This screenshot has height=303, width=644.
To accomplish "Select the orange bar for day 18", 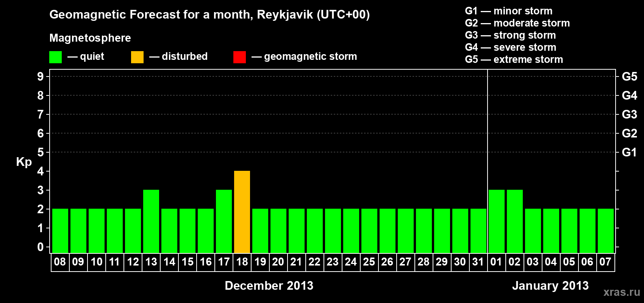I will click(x=242, y=212).
